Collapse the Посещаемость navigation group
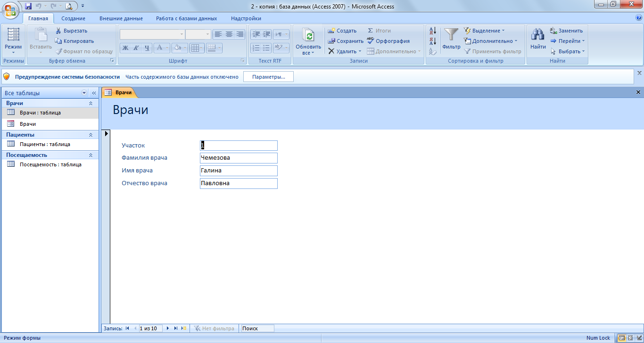Screen dimensions: 644x343 (91, 155)
